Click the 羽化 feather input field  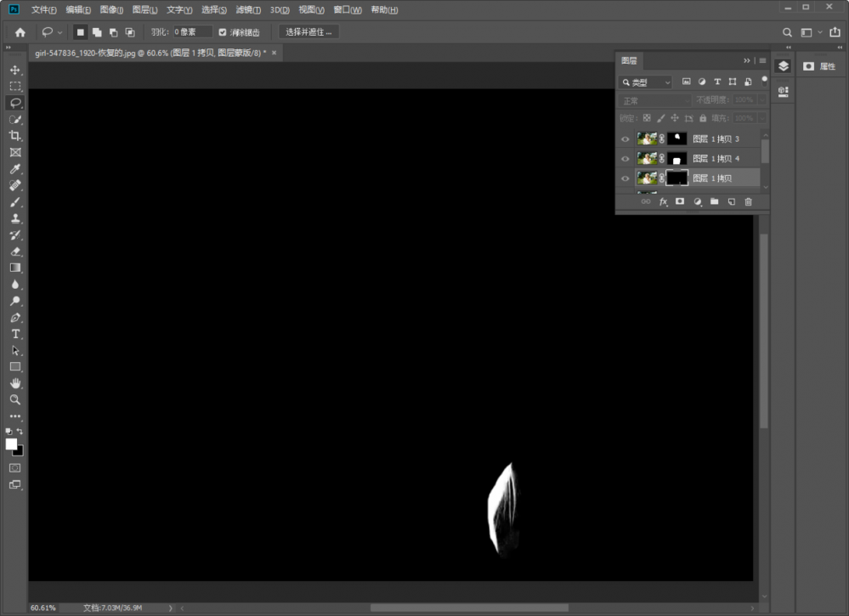192,32
